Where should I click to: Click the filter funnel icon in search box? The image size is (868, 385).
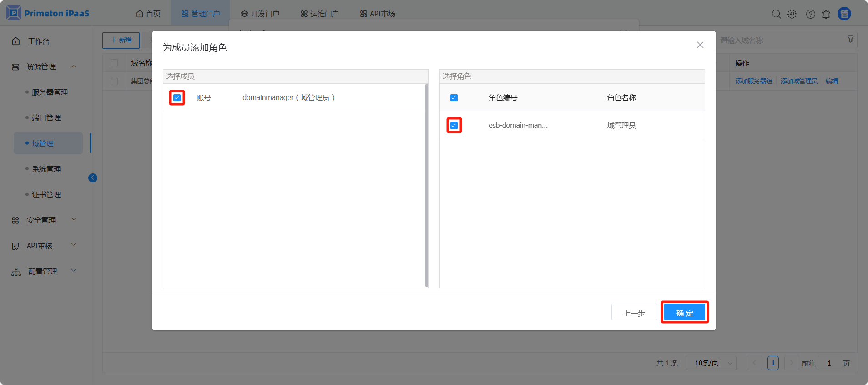click(x=850, y=40)
